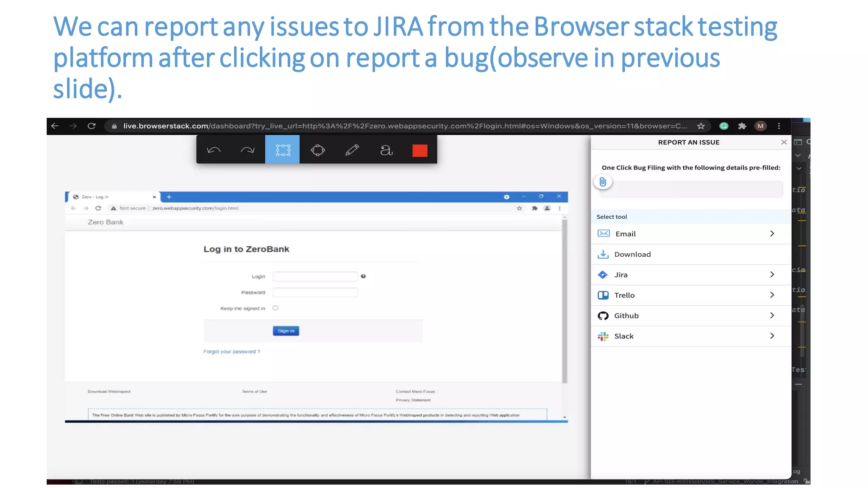Select the pencil drawing tool

(x=352, y=150)
